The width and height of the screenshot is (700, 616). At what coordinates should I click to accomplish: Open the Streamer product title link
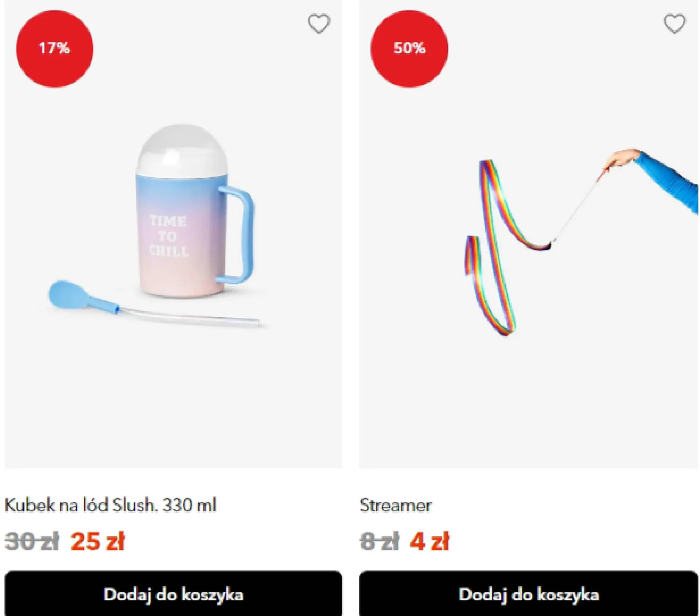[x=396, y=505]
